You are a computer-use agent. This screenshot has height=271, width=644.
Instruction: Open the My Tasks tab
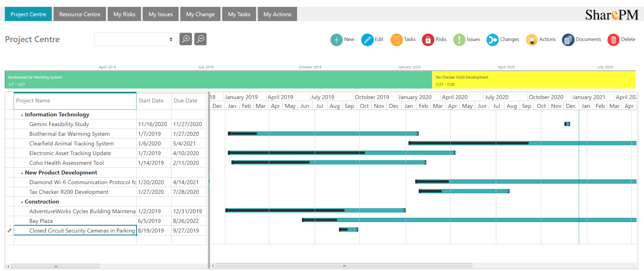pos(239,14)
